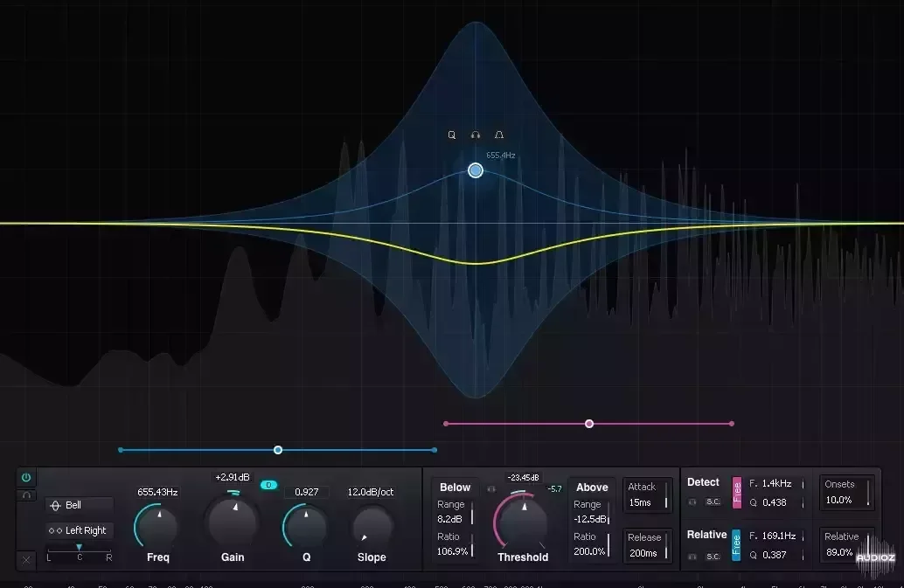Click the blue relative range center handle

tap(278, 450)
